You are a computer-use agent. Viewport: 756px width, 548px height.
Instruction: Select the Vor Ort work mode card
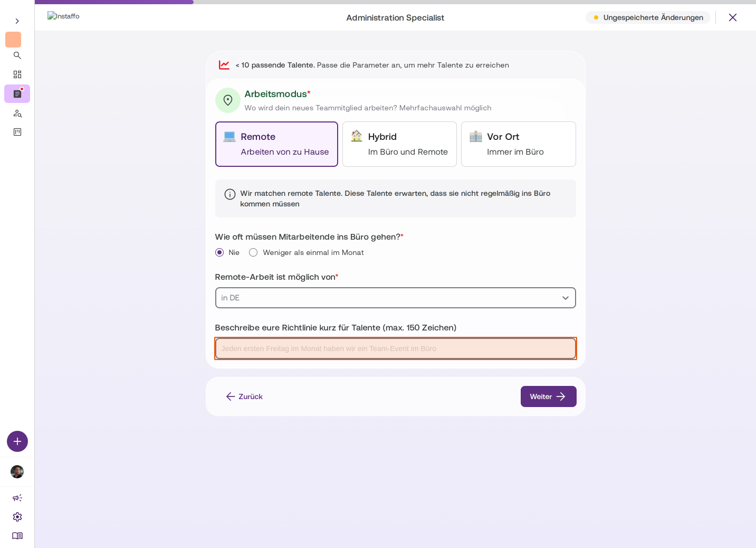click(519, 144)
